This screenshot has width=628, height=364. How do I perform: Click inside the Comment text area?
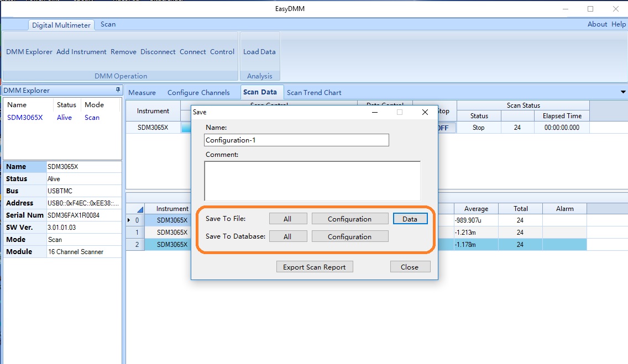coord(312,181)
